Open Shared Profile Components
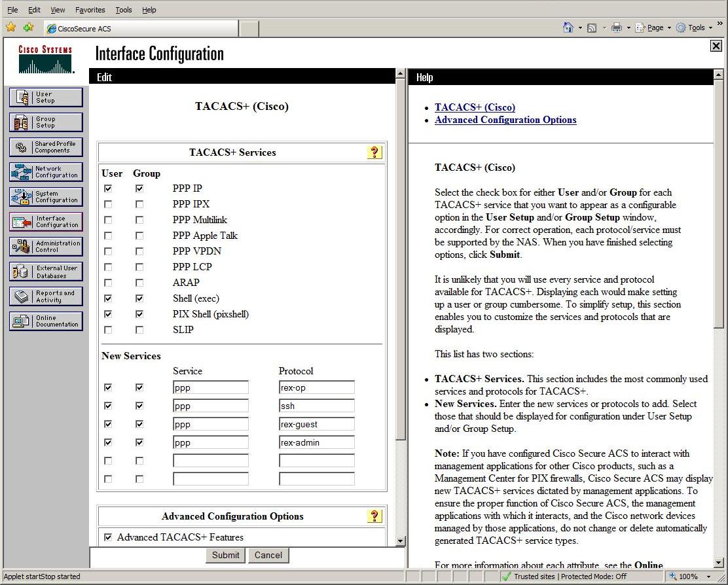 (x=46, y=147)
